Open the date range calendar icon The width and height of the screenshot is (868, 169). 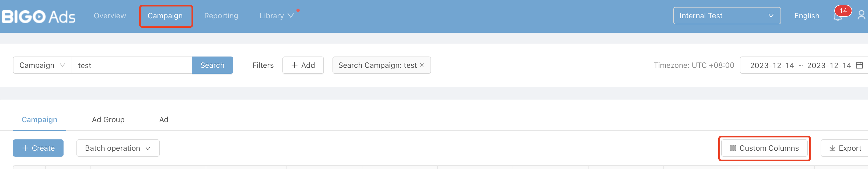point(859,65)
